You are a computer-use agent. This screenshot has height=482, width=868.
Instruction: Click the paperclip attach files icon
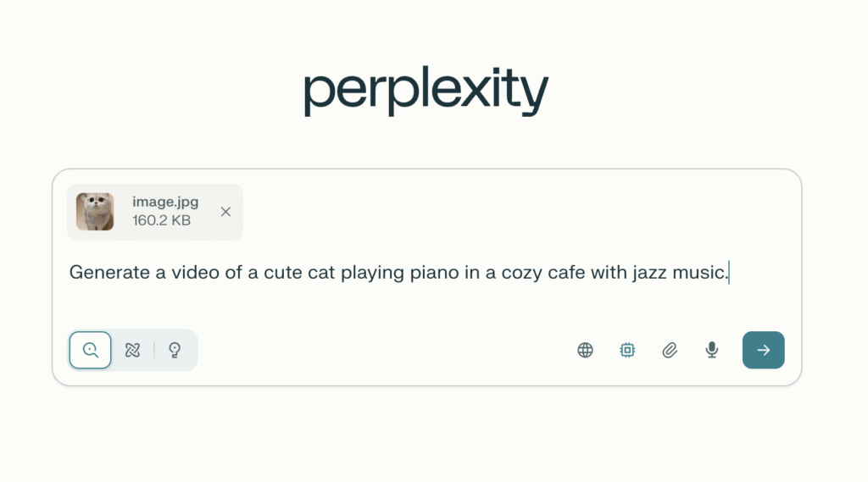[x=670, y=350]
